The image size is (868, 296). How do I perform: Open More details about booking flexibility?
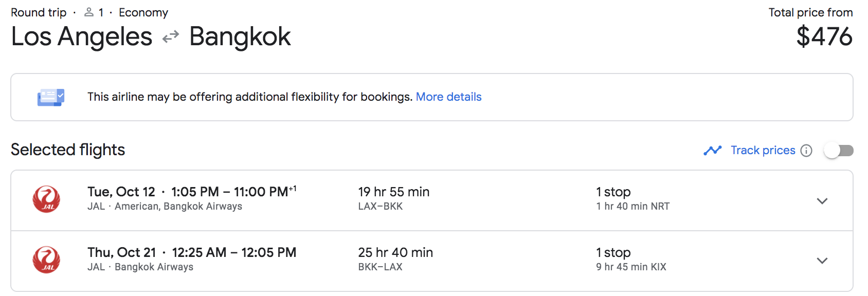448,97
